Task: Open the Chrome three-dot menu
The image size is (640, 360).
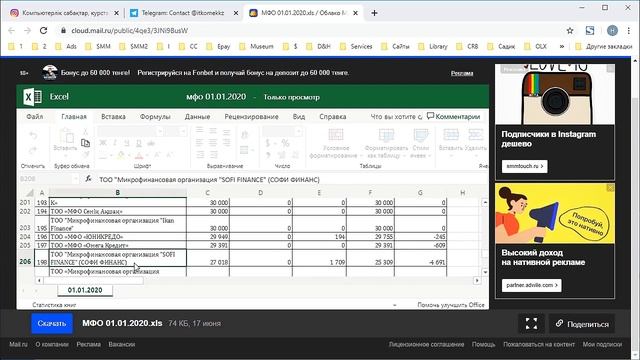Action: 629,31
